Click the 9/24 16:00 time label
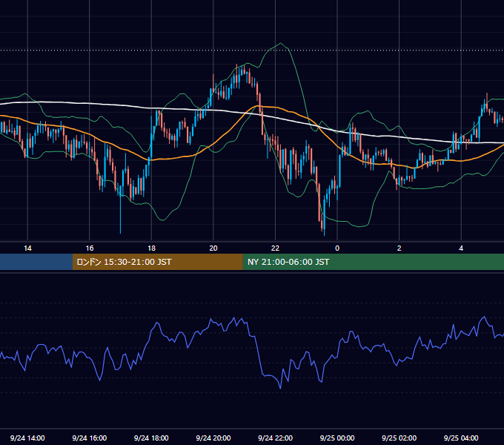 pos(90,438)
